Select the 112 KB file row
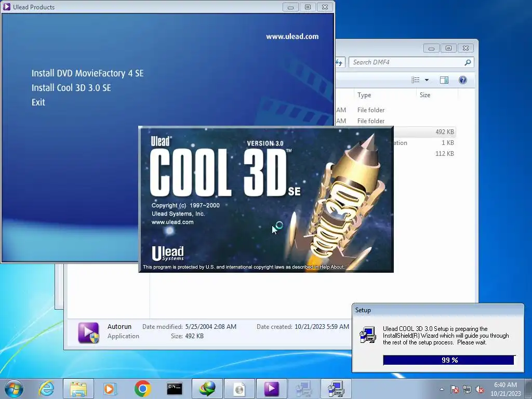 pos(425,154)
